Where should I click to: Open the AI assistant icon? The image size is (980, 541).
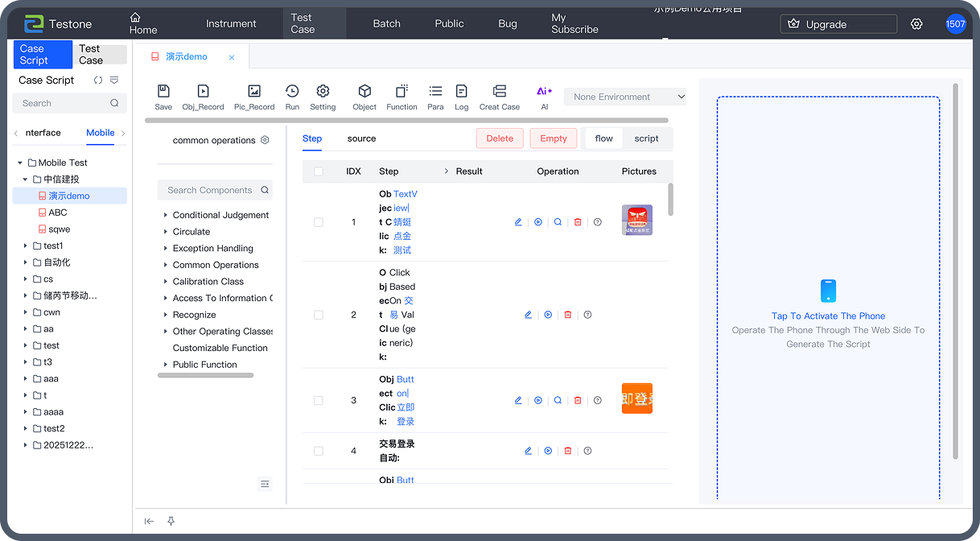[x=545, y=92]
